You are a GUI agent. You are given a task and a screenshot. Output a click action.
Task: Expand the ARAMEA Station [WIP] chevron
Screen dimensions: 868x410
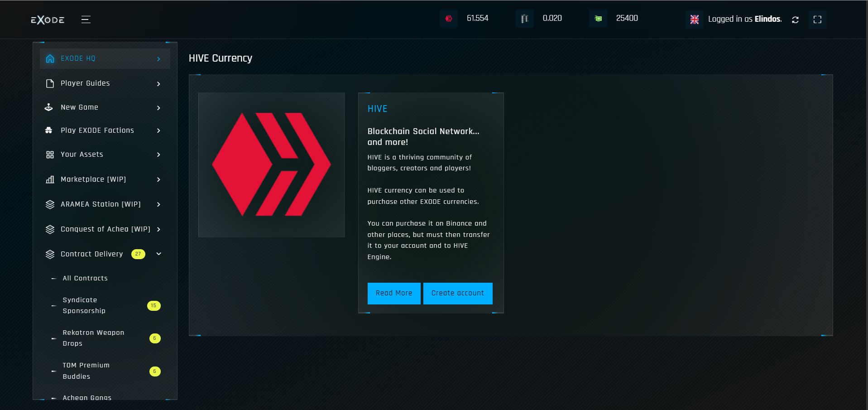click(158, 204)
